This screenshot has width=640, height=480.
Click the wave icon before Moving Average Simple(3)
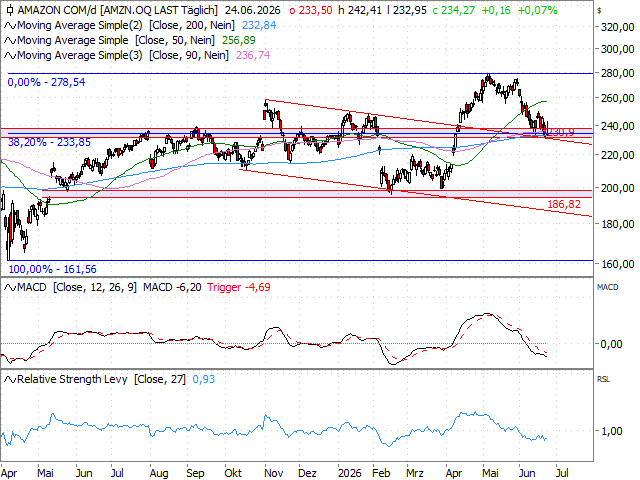pyautogui.click(x=10, y=56)
